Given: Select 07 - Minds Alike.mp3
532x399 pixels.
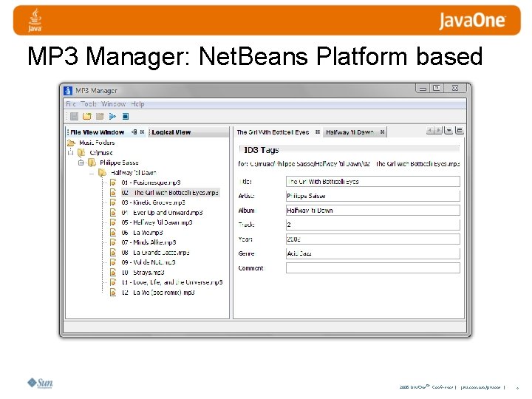Looking at the screenshot, I should coord(149,242).
